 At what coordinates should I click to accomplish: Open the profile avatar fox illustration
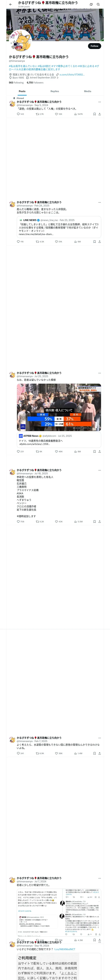pos(20,40)
